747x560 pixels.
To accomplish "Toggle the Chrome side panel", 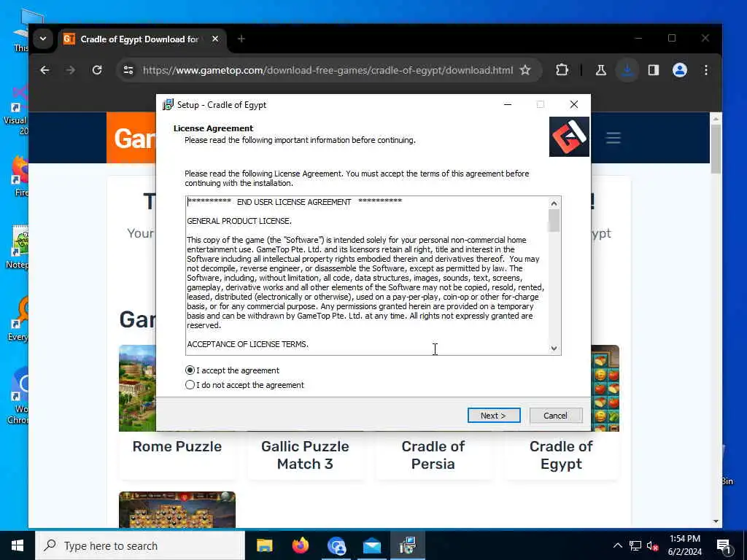I will pos(653,71).
